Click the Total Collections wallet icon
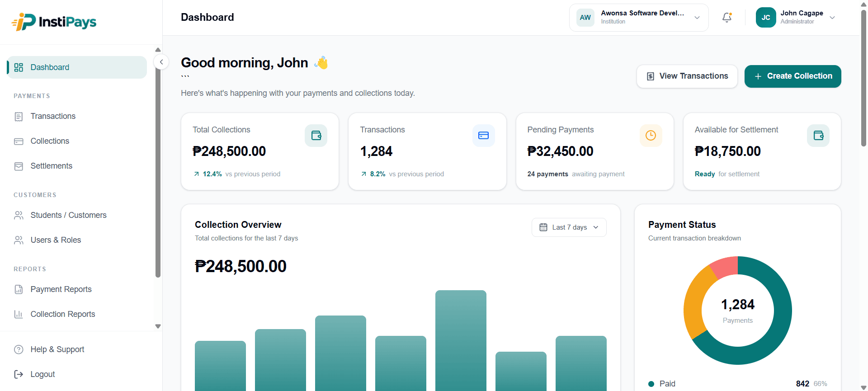868x391 pixels. [316, 136]
